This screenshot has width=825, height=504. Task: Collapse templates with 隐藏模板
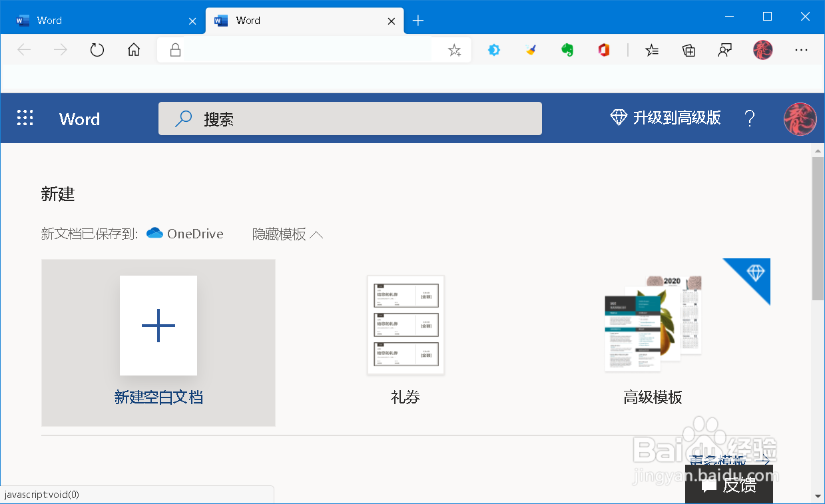point(288,234)
